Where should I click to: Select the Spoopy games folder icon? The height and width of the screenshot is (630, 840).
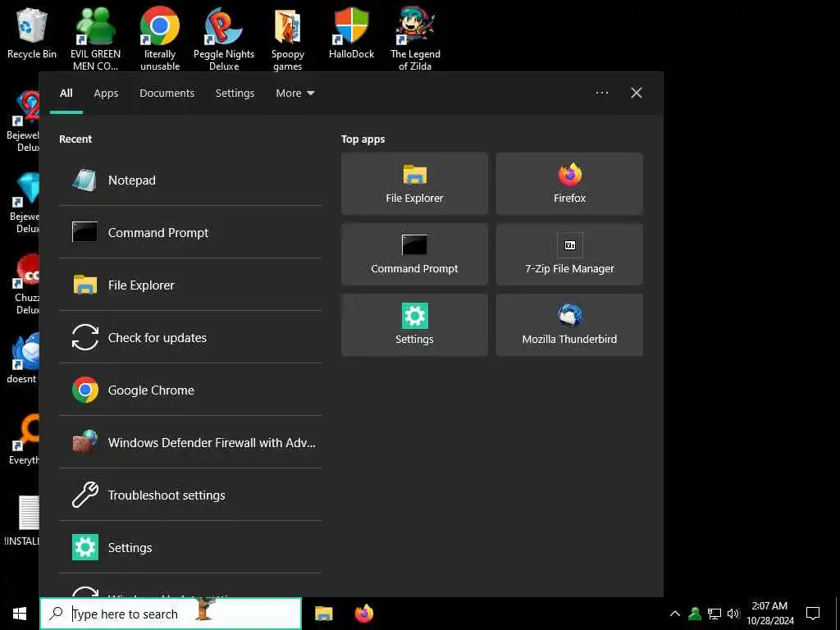[288, 39]
